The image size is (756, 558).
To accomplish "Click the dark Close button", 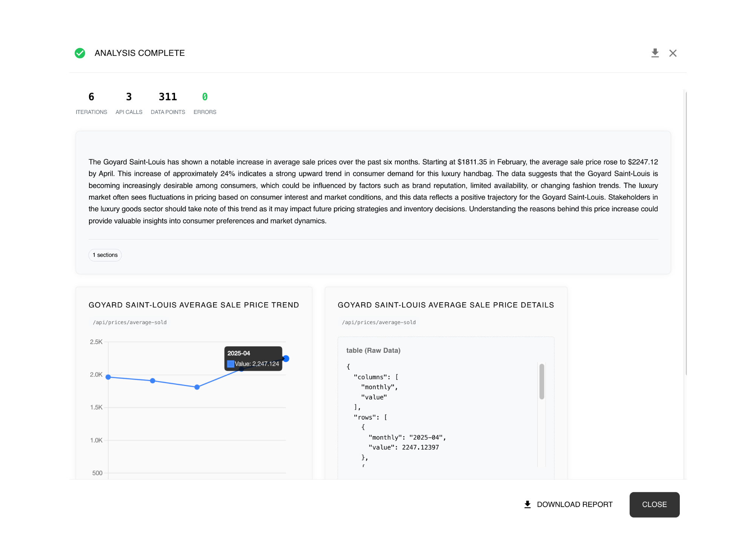I will coord(654,504).
